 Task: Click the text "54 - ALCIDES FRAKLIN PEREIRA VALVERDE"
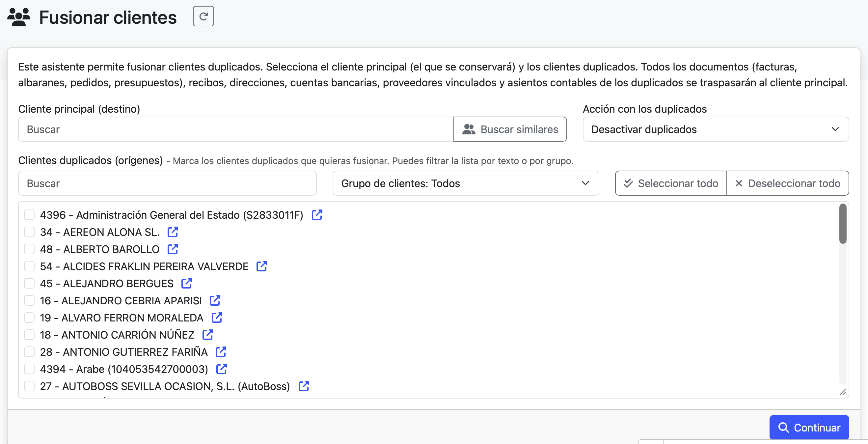tap(144, 266)
